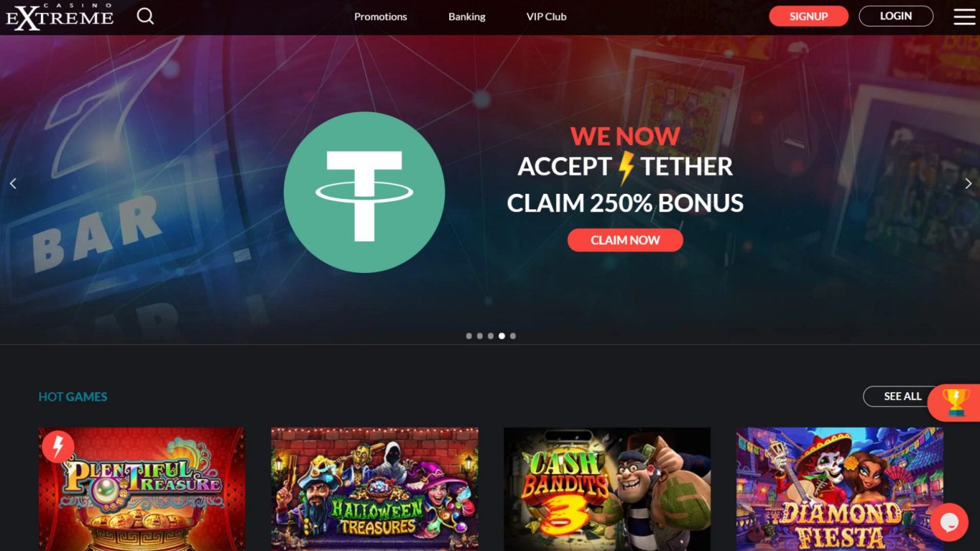Go to previous banner slide arrow
This screenshot has height=551, width=980.
(13, 184)
